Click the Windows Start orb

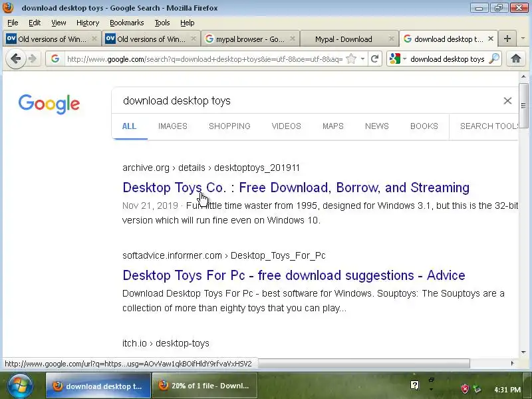21,386
